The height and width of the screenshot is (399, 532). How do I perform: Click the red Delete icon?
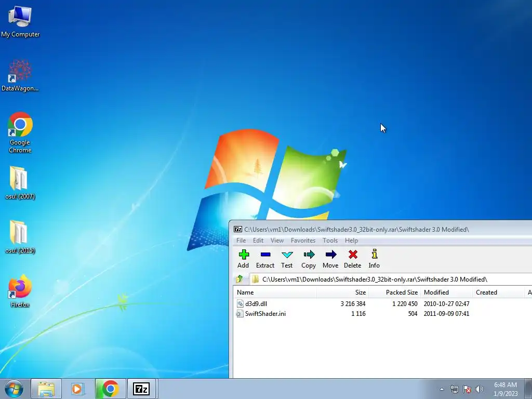tap(353, 259)
